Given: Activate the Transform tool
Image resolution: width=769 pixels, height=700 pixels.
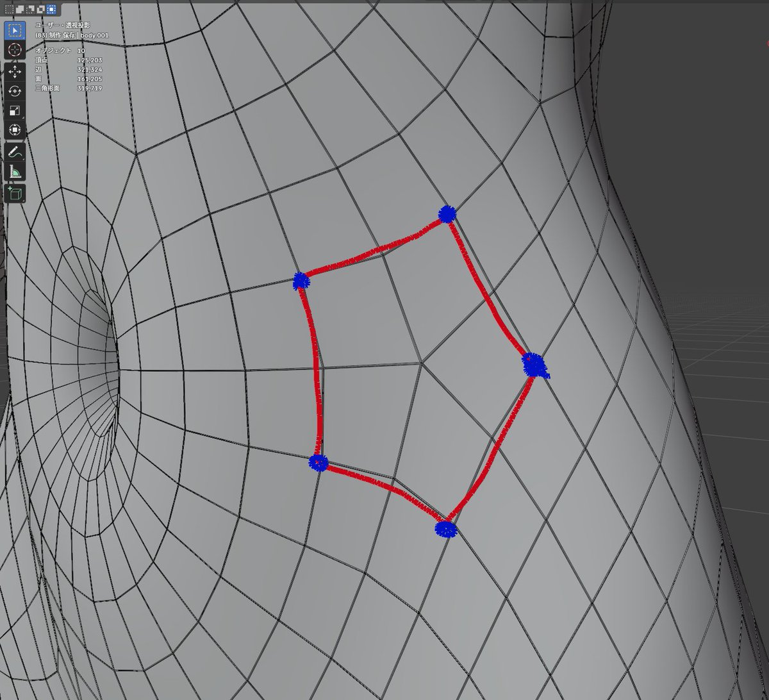Looking at the screenshot, I should click(x=15, y=129).
